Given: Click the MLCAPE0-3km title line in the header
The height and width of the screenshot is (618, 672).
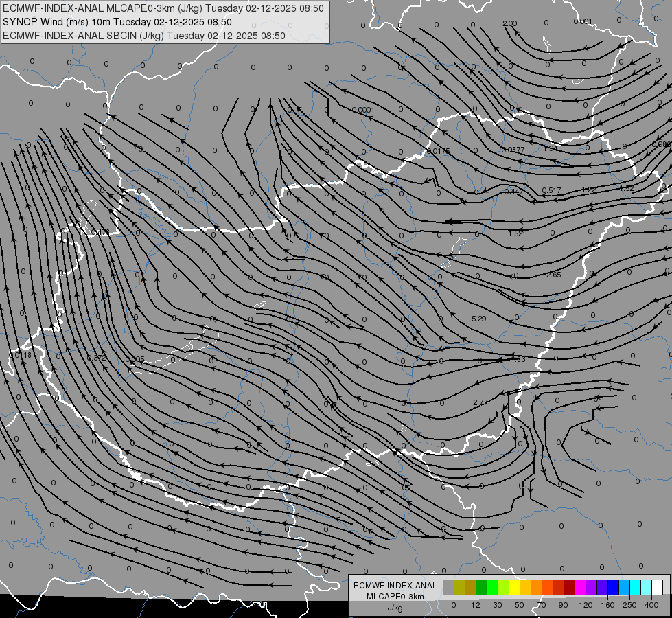Looking at the screenshot, I should [x=163, y=8].
